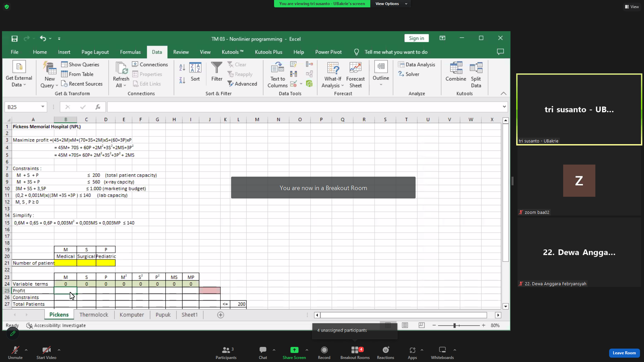The width and height of the screenshot is (644, 362).
Task: Open Zoom Participants panel
Action: (x=226, y=353)
